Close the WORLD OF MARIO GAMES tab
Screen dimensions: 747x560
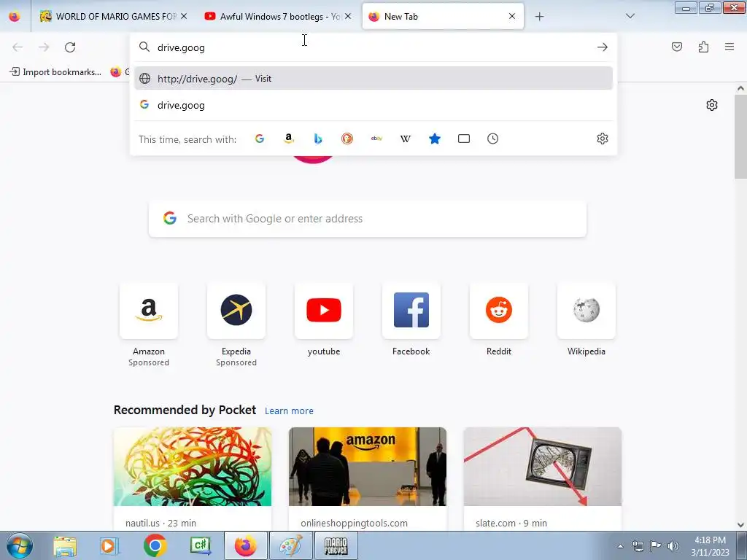184,16
